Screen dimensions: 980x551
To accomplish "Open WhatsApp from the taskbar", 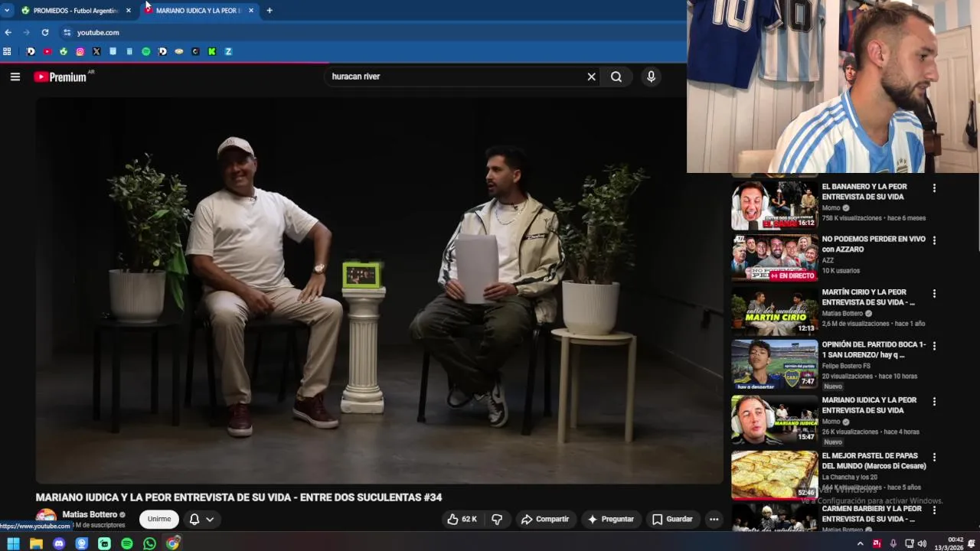I will (149, 543).
